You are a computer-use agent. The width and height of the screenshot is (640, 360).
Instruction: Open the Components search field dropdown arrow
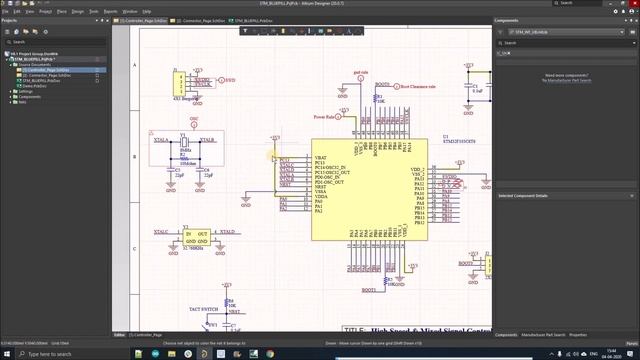(x=634, y=43)
